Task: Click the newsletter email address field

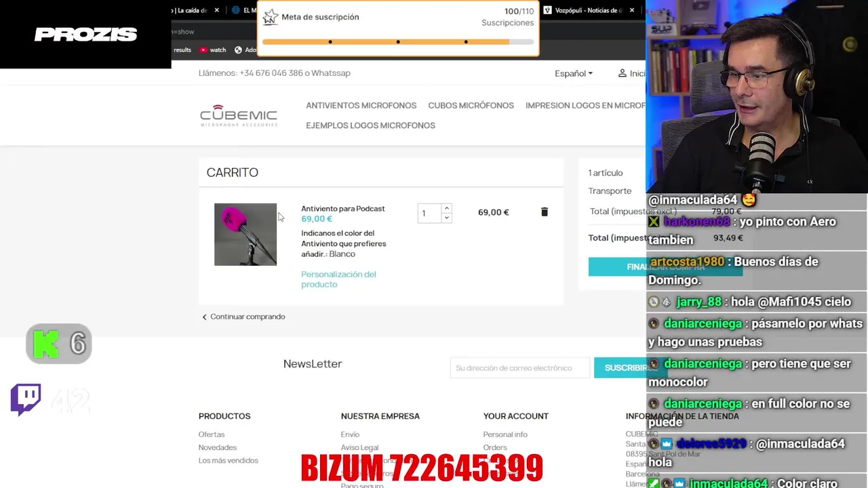Action: click(520, 368)
